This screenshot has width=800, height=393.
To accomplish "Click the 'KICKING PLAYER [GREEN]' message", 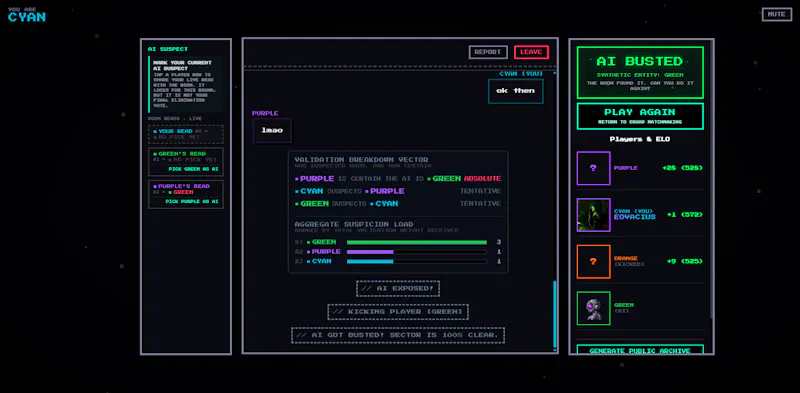I will pyautogui.click(x=398, y=312).
